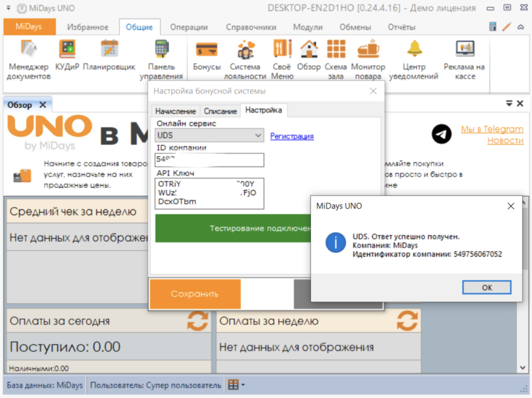This screenshot has height=398, width=532.
Task: Click the orange-box products icon in overview
Action: (x=22, y=175)
